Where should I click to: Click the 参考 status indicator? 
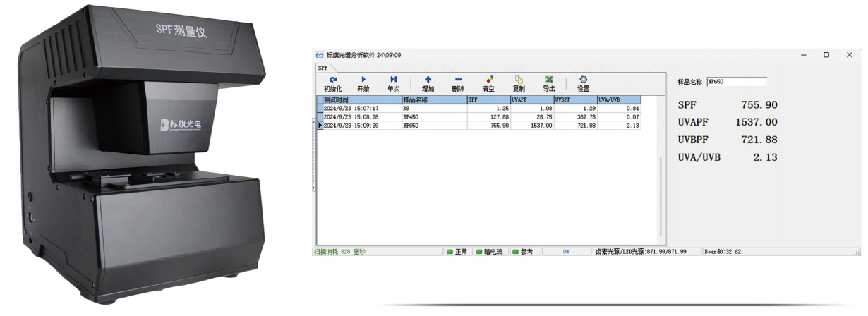click(x=523, y=252)
